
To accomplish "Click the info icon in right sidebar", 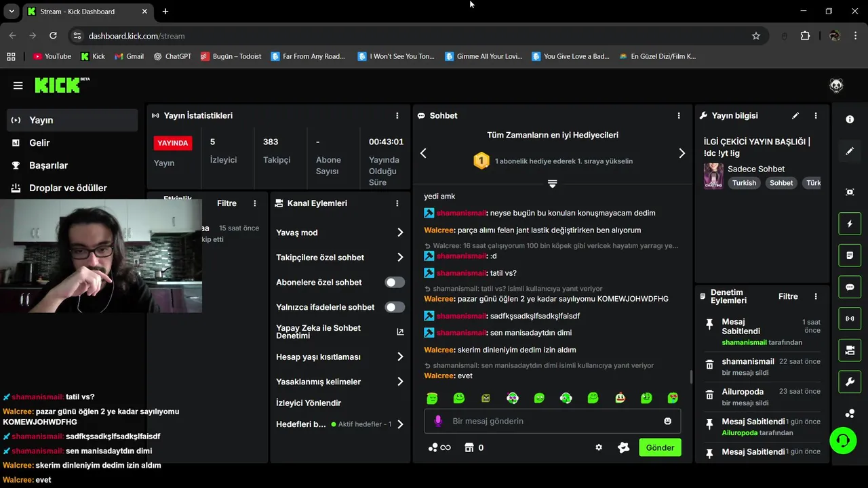I will pos(850,119).
